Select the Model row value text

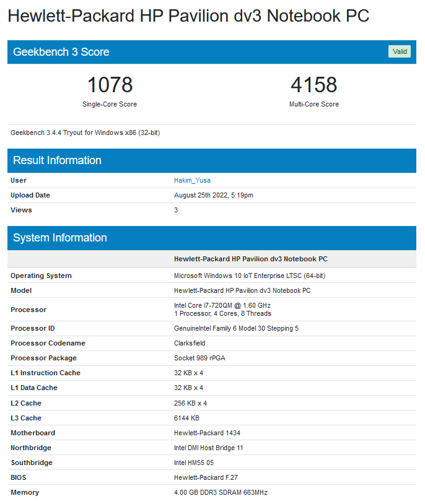pos(242,290)
